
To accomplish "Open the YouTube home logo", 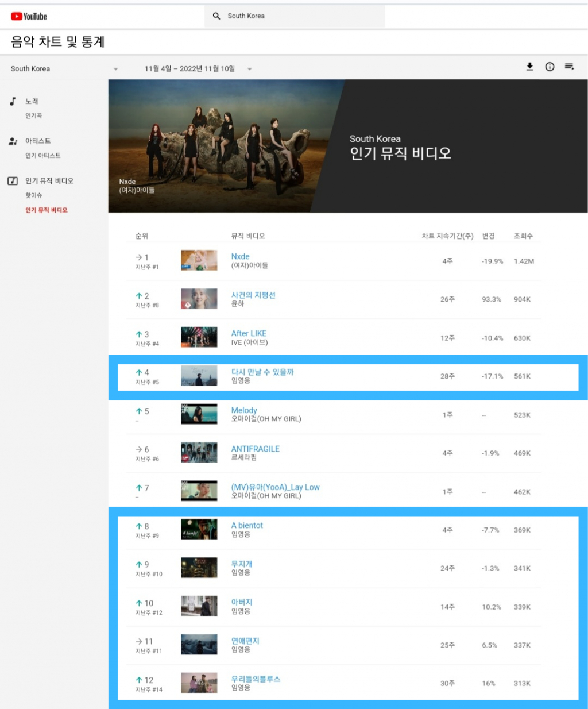I will click(x=29, y=16).
